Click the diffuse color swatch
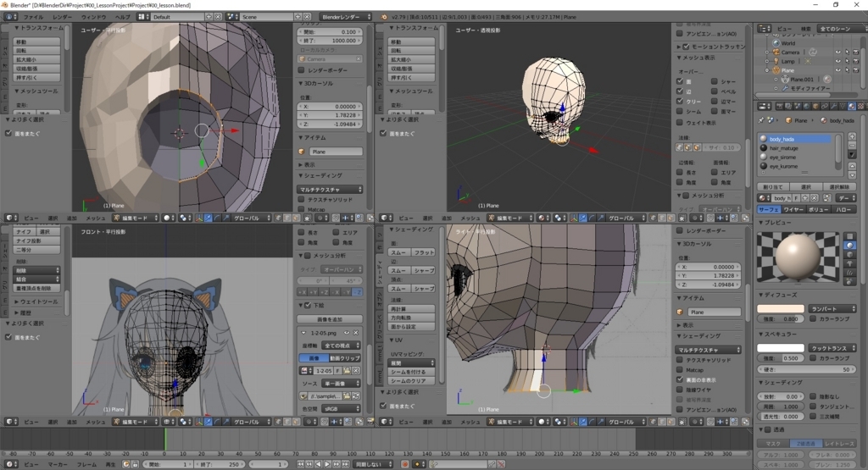 [x=780, y=309]
